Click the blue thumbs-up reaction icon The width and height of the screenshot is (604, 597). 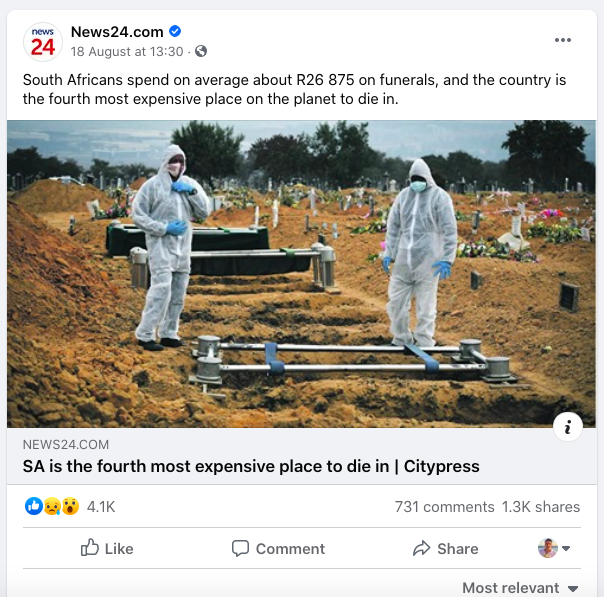pos(34,506)
